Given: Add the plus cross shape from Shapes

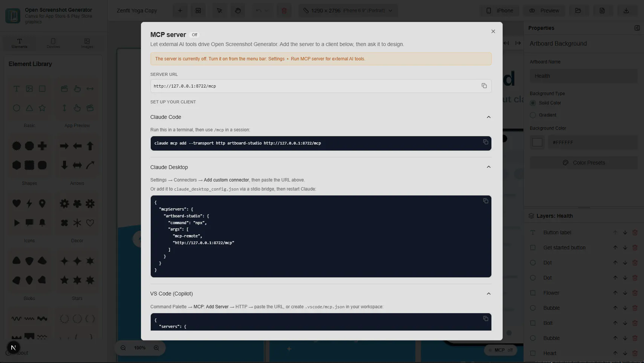Looking at the screenshot, I should [x=42, y=146].
